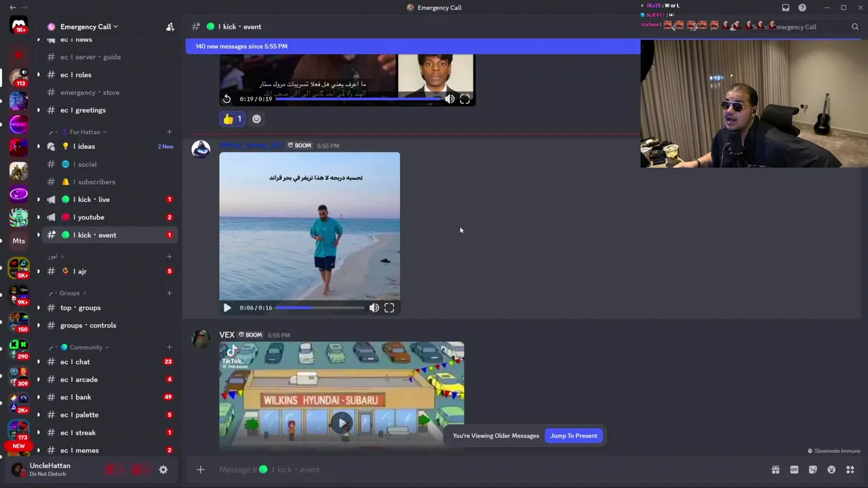Go fullscreen on the beach video
Screen dimensions: 868x488
pos(389,308)
